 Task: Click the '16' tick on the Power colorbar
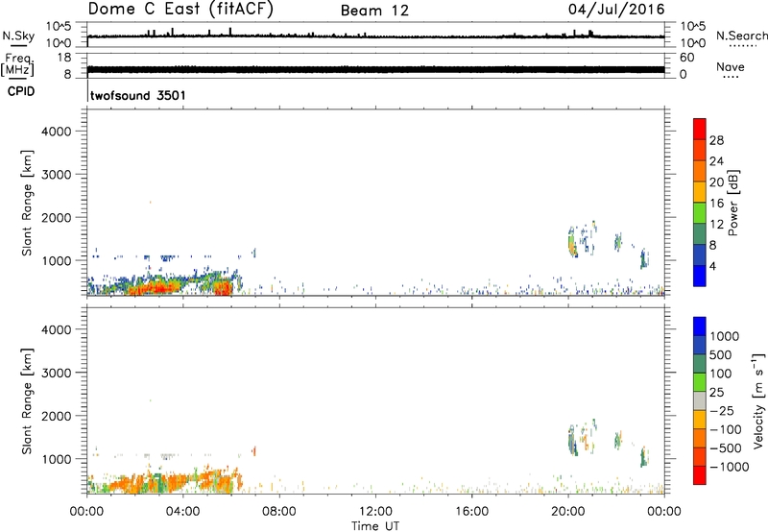[x=716, y=204]
